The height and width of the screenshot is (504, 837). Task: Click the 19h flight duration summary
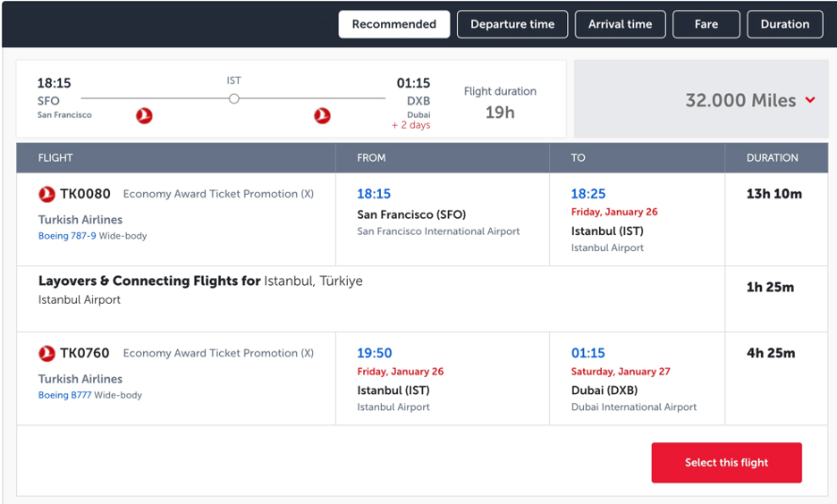(x=500, y=113)
